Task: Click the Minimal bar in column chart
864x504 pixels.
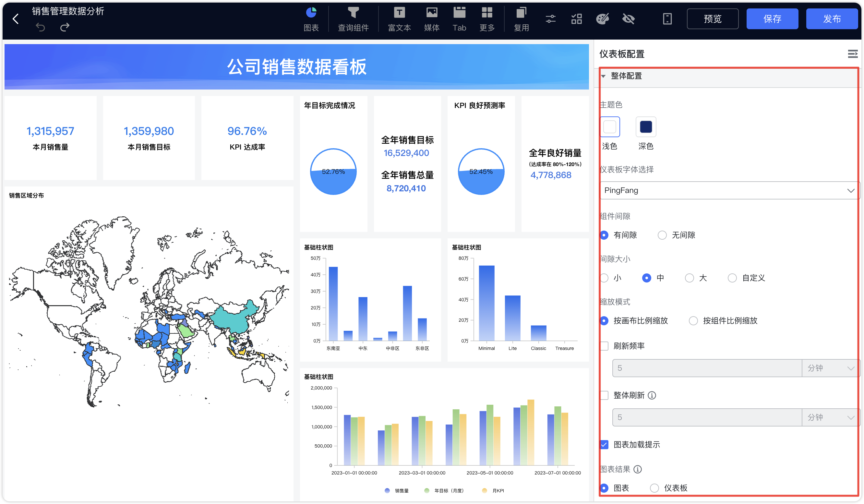Action: point(486,303)
